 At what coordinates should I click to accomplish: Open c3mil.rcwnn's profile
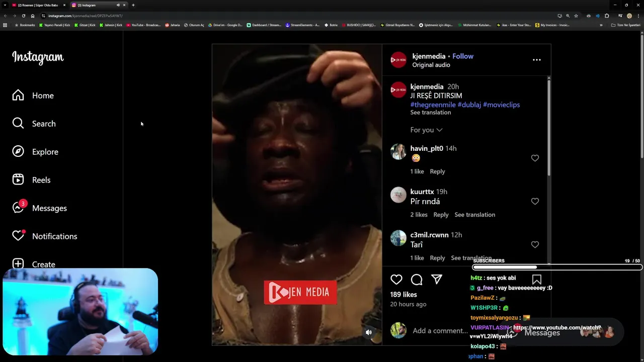(429, 235)
